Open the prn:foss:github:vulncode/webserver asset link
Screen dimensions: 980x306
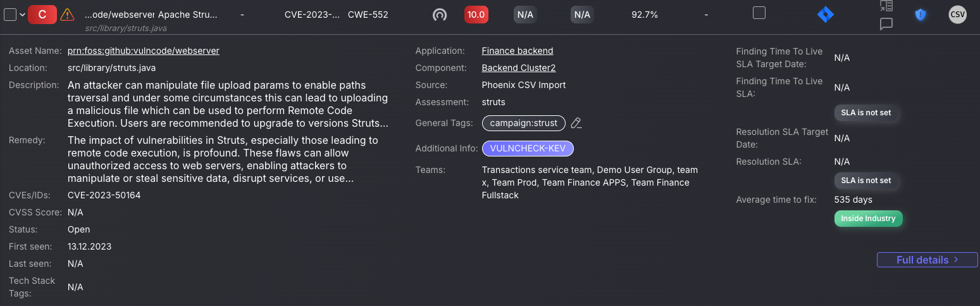[x=144, y=51]
